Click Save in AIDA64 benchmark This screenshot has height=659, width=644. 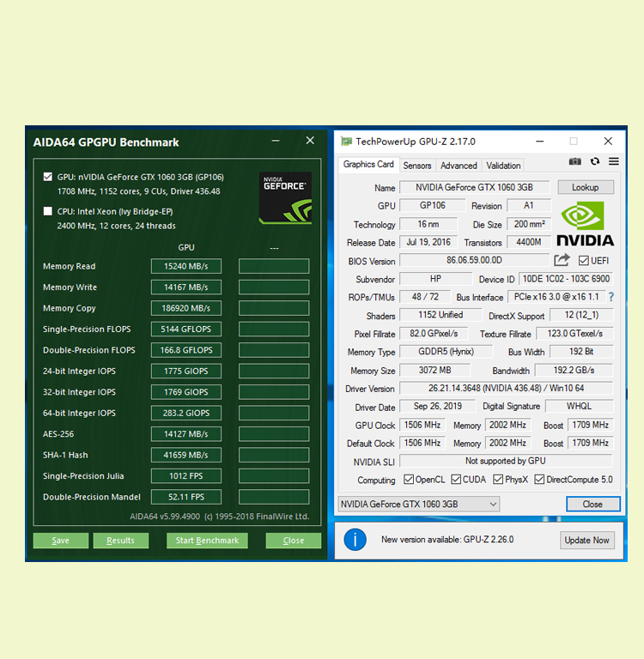click(61, 541)
